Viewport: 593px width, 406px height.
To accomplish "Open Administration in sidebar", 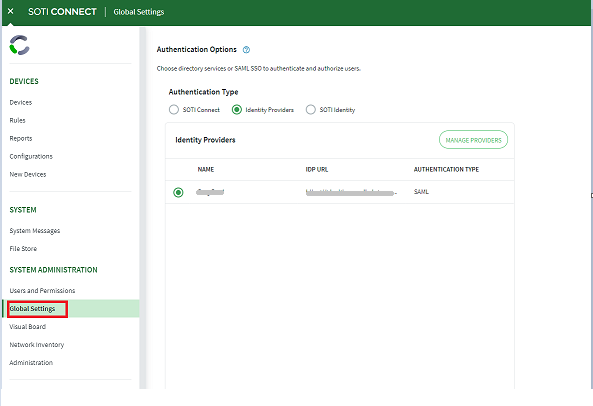I will (x=31, y=363).
